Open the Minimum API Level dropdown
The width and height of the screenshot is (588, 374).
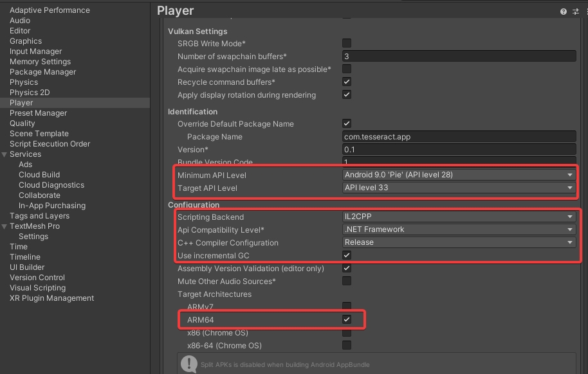tap(459, 175)
